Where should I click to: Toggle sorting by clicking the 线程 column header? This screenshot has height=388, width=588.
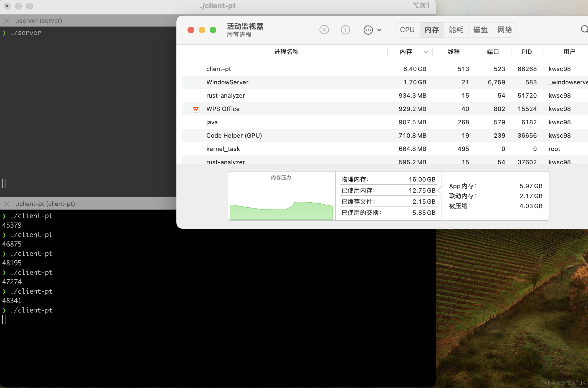[x=454, y=52]
